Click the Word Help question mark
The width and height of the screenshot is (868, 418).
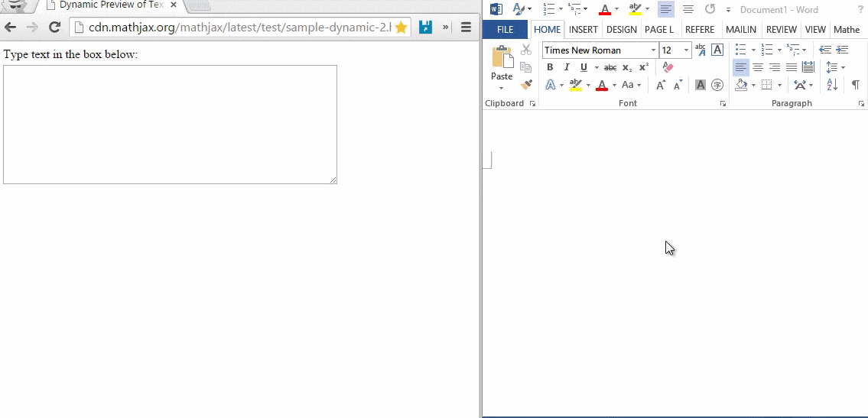pos(860,9)
